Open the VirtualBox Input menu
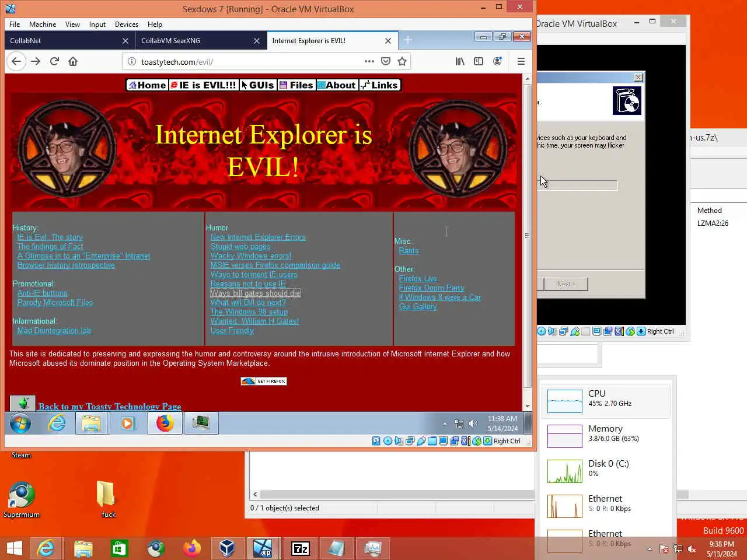Viewport: 747px width, 560px height. click(97, 24)
